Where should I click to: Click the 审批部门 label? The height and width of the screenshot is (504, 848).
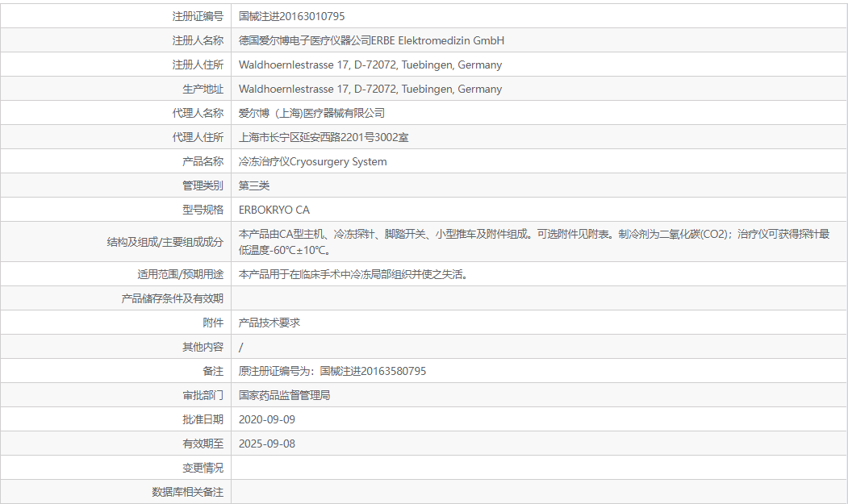[203, 395]
